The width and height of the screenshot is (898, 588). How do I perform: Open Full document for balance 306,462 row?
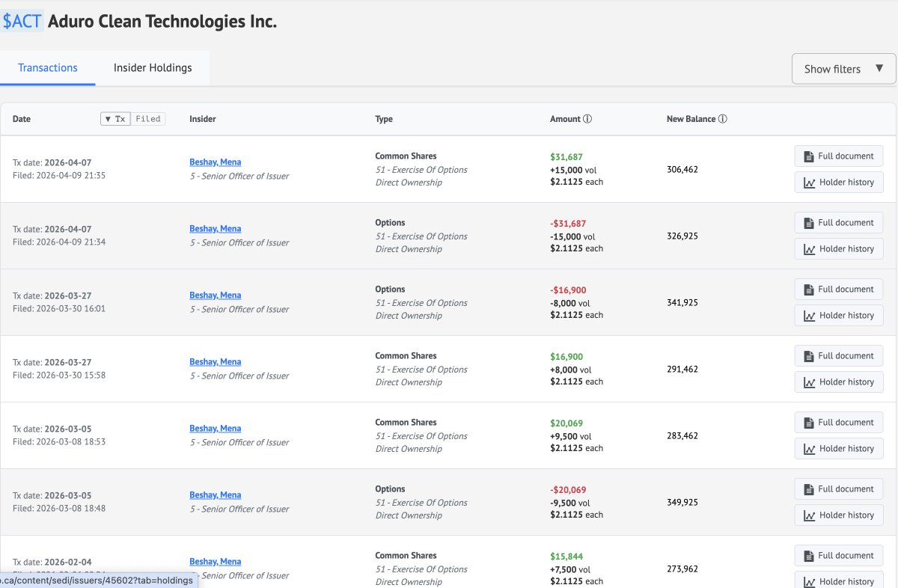839,156
